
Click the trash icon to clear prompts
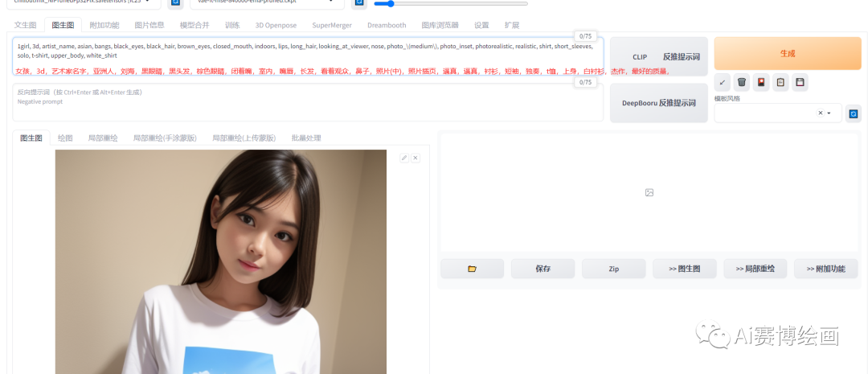coord(742,83)
